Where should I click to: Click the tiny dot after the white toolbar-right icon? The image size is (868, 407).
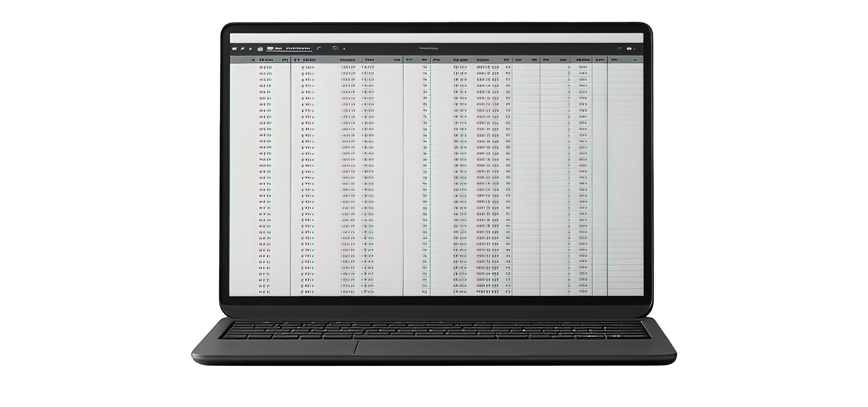click(x=635, y=49)
